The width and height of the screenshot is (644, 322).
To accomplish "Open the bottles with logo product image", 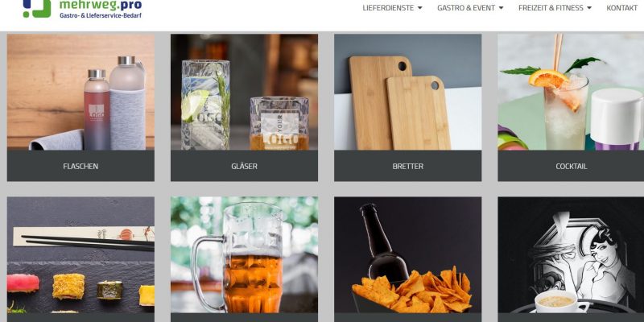I will point(80,92).
